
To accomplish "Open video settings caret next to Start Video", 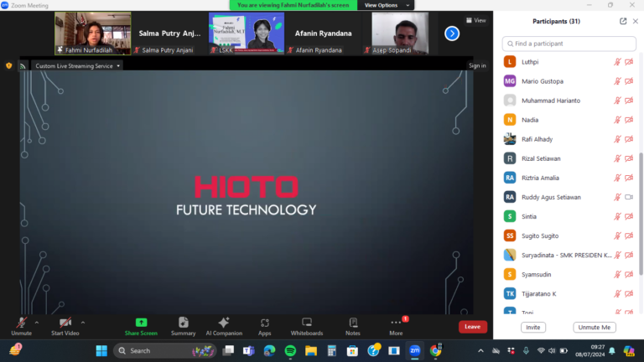I will point(83,323).
